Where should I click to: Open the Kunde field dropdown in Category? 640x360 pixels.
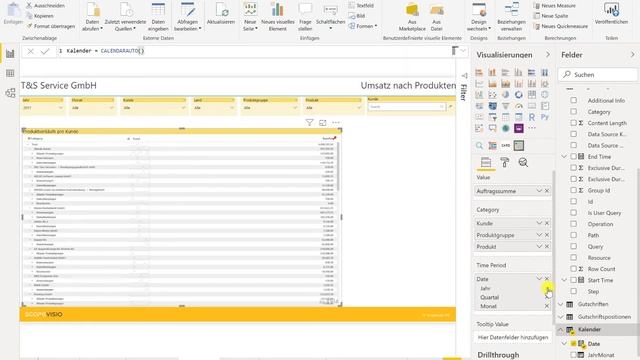[539, 223]
